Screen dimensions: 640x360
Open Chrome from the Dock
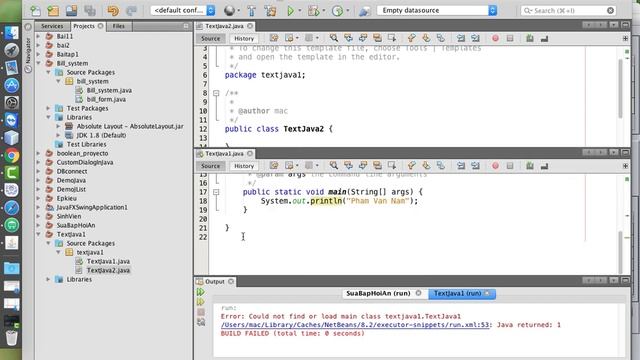[11, 156]
